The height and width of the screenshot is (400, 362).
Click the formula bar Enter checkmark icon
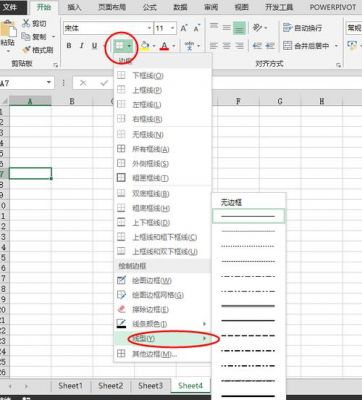tap(104, 83)
